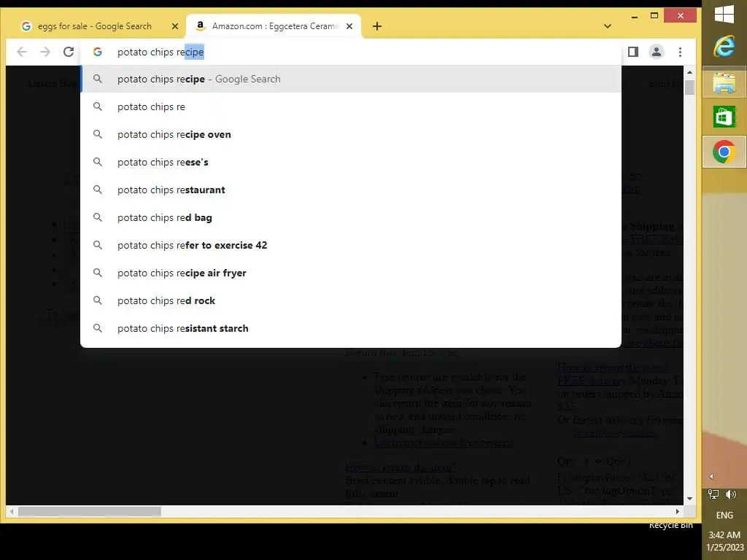The height and width of the screenshot is (560, 747).
Task: Open the Windows Store taskbar icon
Action: pyautogui.click(x=724, y=117)
